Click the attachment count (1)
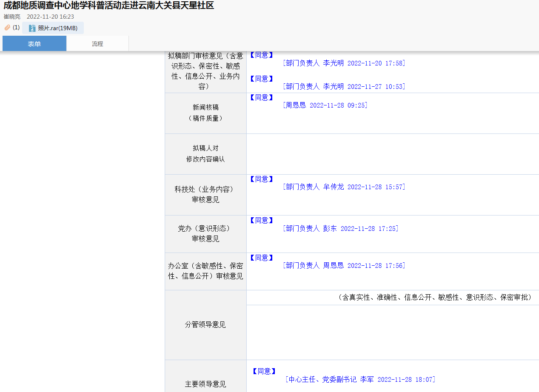The image size is (539, 392). pyautogui.click(x=16, y=28)
